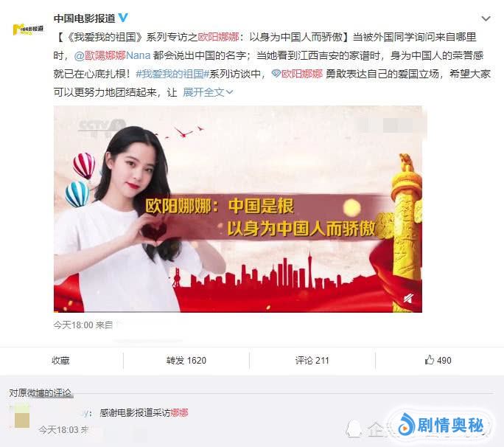The height and width of the screenshot is (447, 504).
Task: Click the 收藏 favorite button
Action: [60, 361]
